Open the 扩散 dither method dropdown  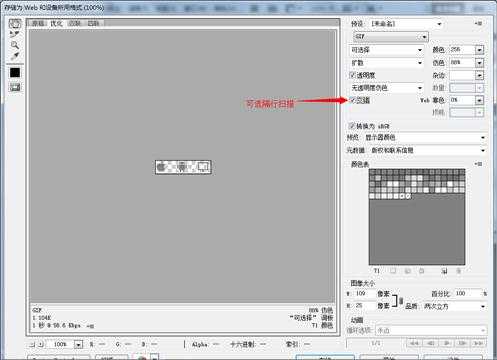click(x=386, y=63)
